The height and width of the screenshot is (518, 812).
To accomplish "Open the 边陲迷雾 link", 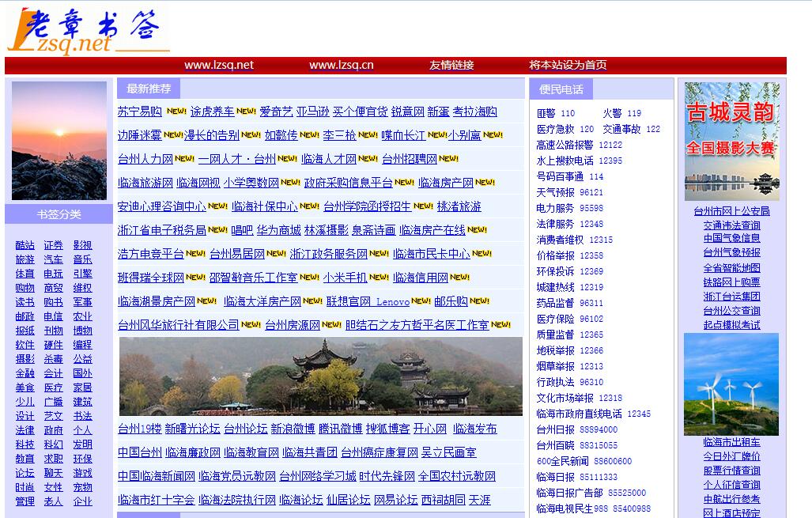I will 140,135.
